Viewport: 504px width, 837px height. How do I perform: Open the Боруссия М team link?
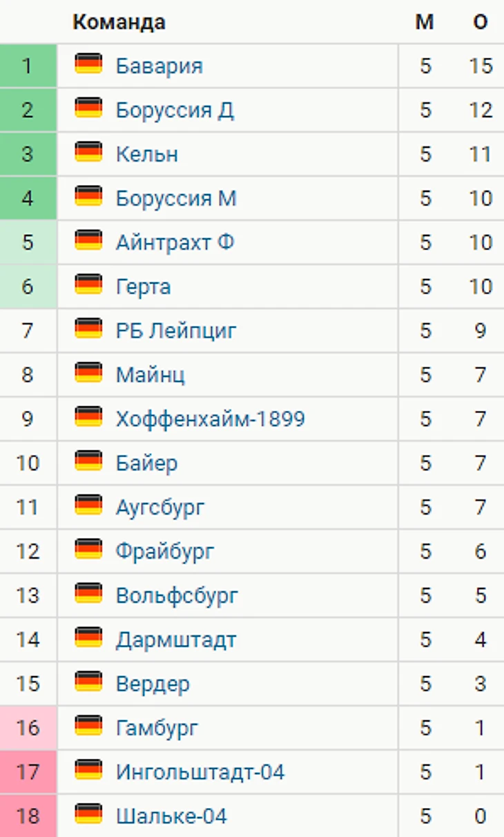coord(176,198)
